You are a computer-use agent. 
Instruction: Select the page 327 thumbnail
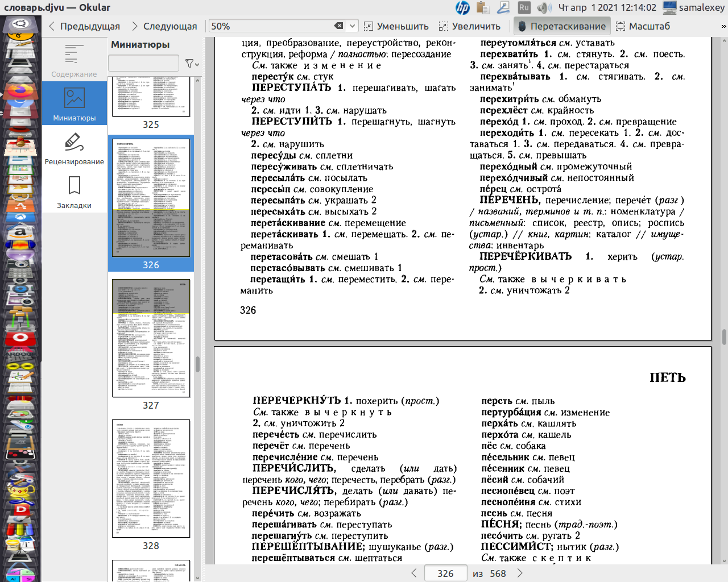pyautogui.click(x=151, y=343)
